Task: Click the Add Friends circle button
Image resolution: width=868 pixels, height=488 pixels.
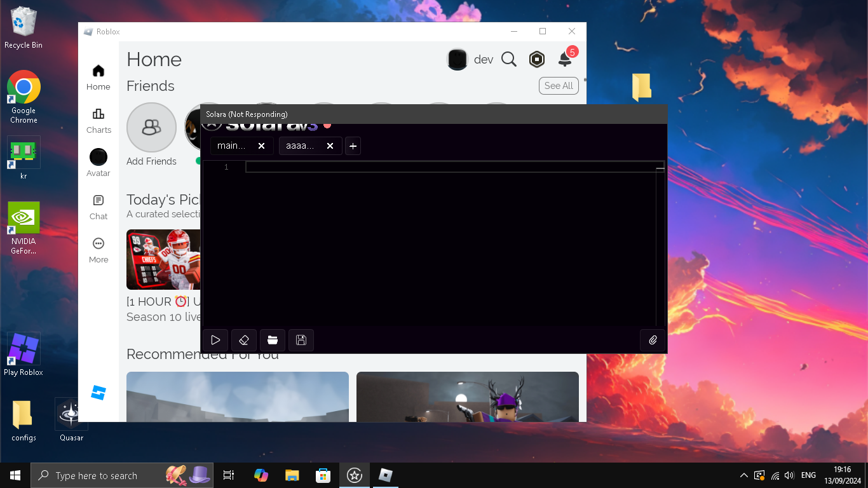Action: (151, 127)
